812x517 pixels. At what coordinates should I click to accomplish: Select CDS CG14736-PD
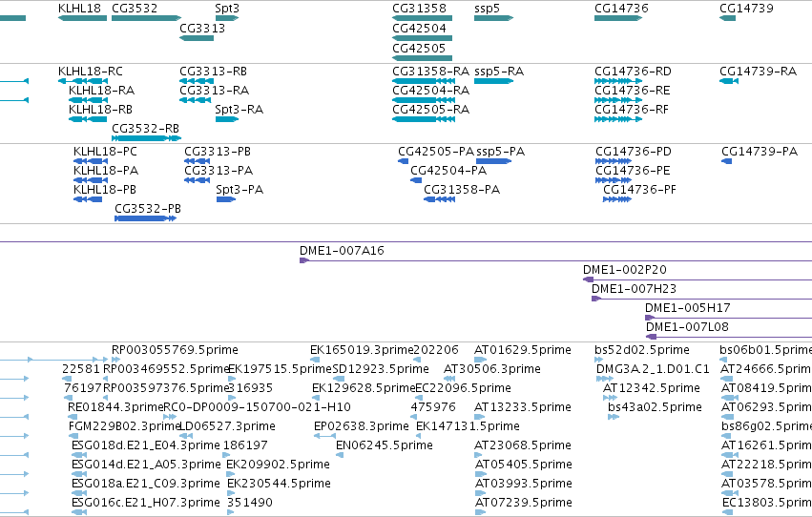click(x=614, y=161)
